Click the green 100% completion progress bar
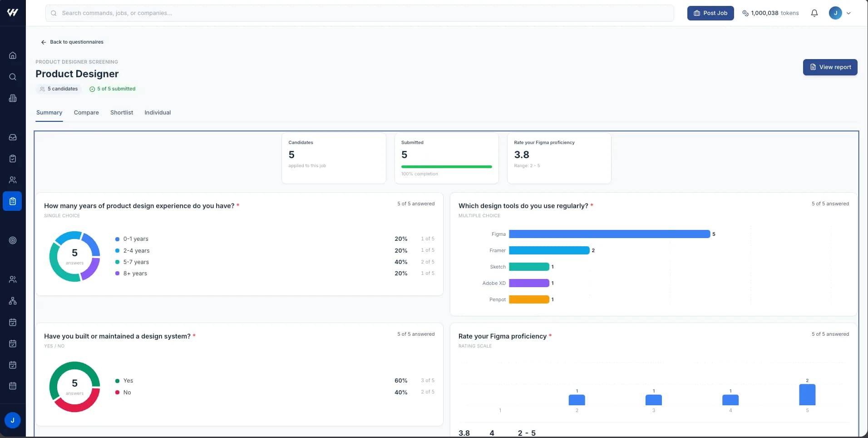The height and width of the screenshot is (438, 868). [447, 167]
